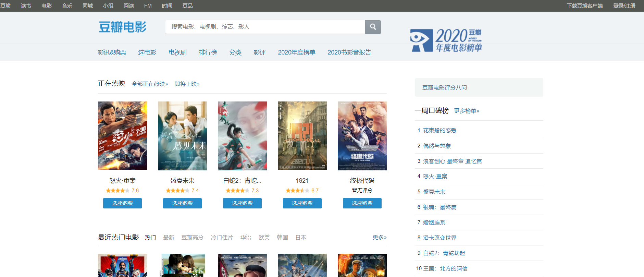Open 婚姻连系 in weekly ranking

(x=434, y=223)
